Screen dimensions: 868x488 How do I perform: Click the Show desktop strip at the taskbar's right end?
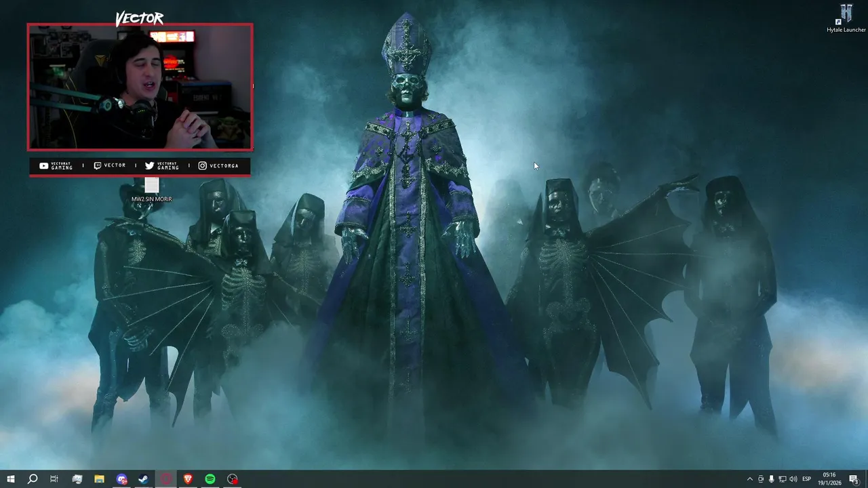click(x=866, y=479)
